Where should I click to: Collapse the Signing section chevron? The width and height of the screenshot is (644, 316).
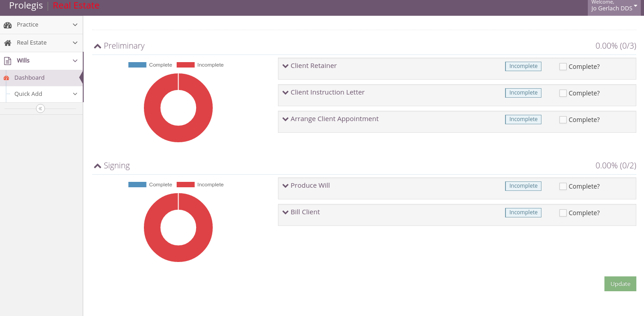pos(98,166)
